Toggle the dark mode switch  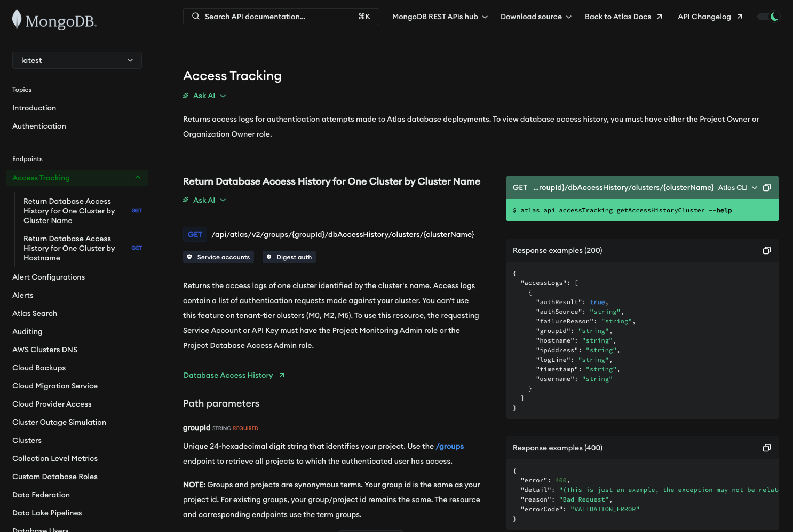pos(768,17)
